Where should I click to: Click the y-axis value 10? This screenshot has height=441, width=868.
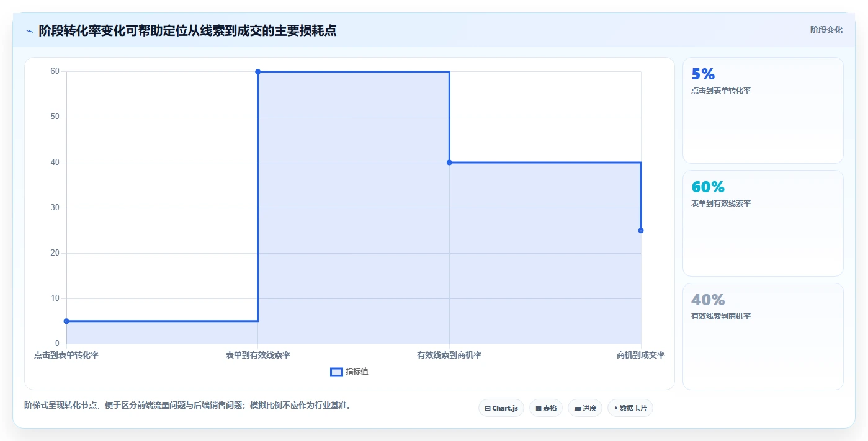click(55, 298)
